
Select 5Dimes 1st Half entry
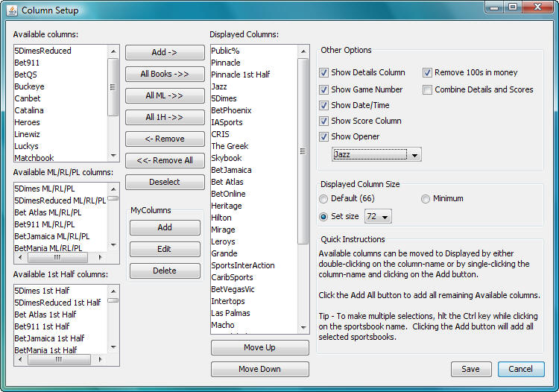coord(60,291)
